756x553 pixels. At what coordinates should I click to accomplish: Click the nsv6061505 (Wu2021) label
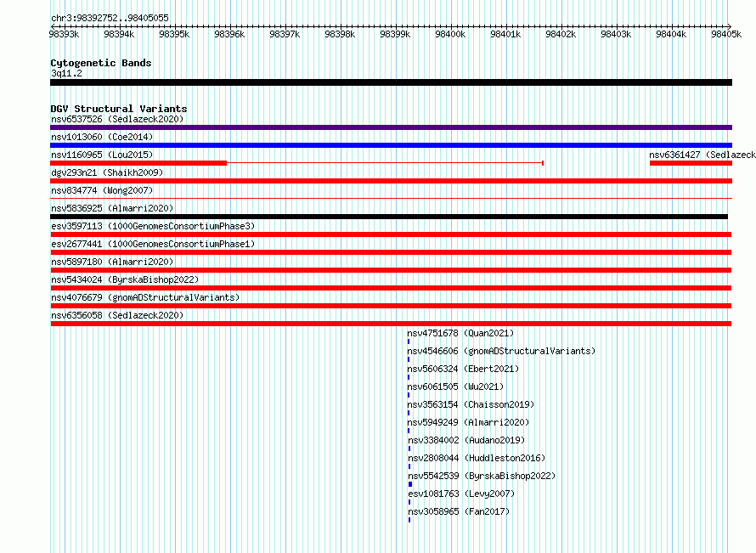click(455, 387)
